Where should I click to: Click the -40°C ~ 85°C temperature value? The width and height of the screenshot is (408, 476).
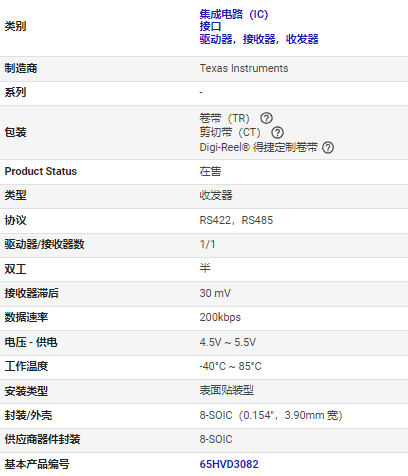tap(230, 366)
